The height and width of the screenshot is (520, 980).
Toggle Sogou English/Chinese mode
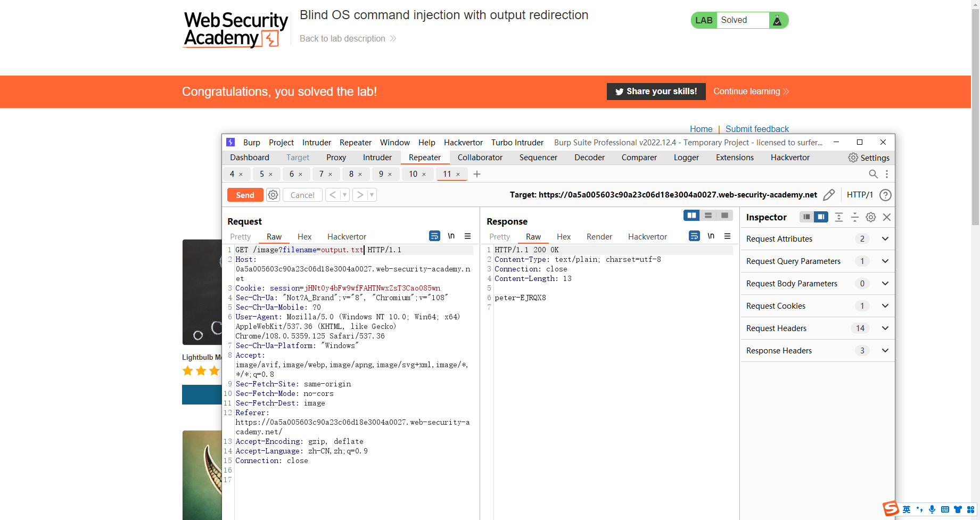907,509
